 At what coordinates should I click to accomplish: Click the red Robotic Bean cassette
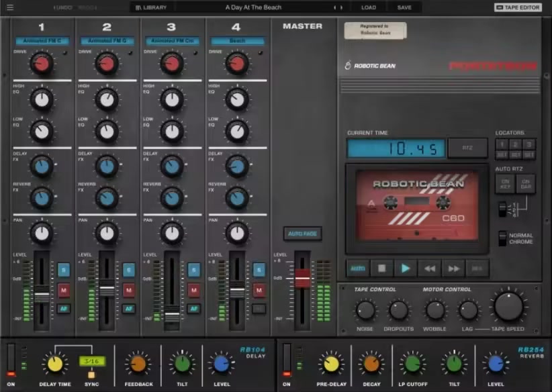tap(417, 205)
